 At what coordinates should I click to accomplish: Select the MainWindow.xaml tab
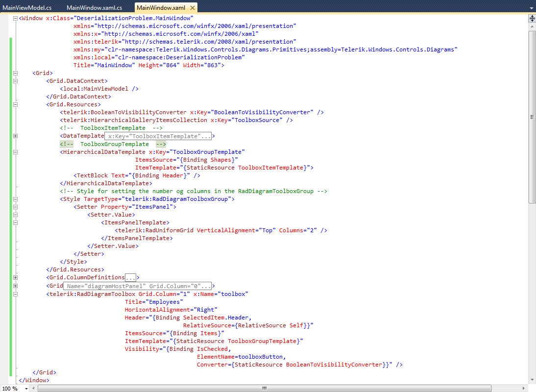(x=161, y=7)
